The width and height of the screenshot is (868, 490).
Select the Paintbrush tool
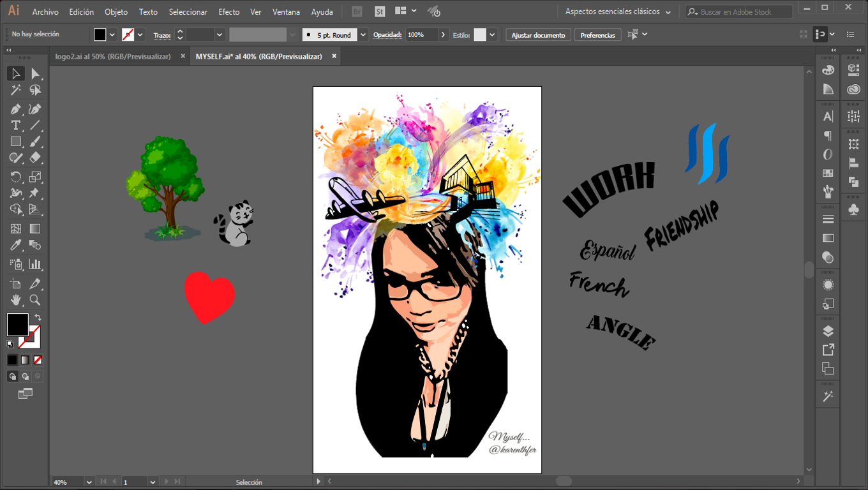pos(35,142)
